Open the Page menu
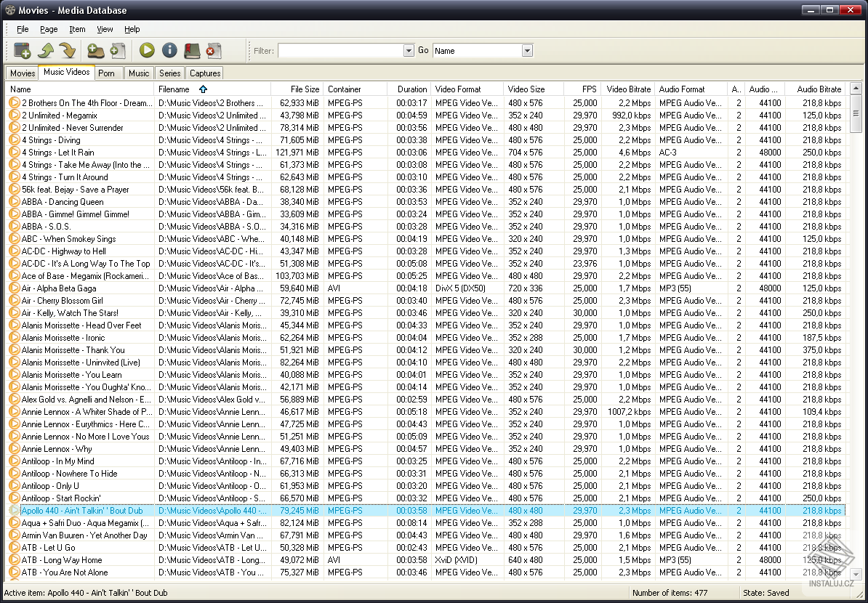This screenshot has width=868, height=603. pos(48,29)
